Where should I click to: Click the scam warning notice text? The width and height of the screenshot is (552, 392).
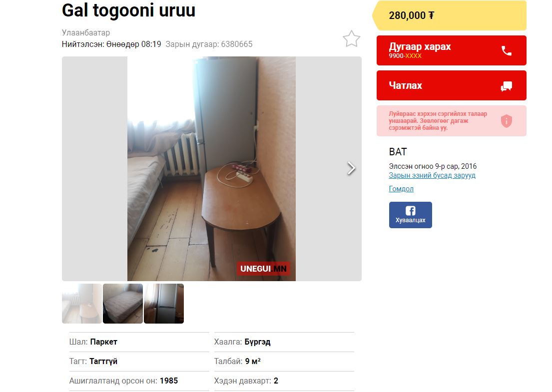438,121
